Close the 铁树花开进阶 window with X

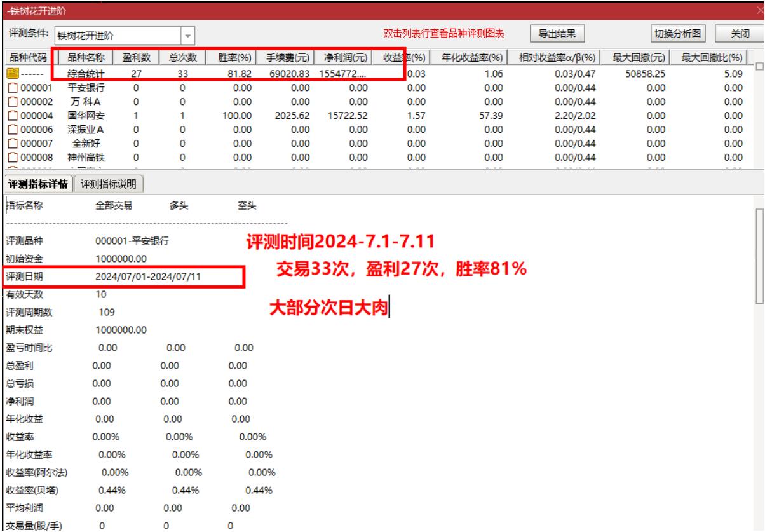click(761, 10)
